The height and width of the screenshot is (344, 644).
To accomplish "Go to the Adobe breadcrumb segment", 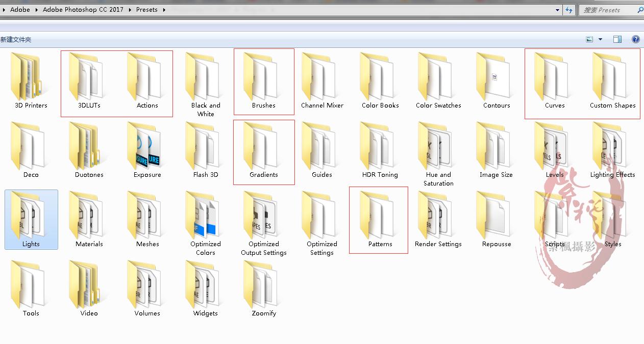I will pyautogui.click(x=20, y=10).
